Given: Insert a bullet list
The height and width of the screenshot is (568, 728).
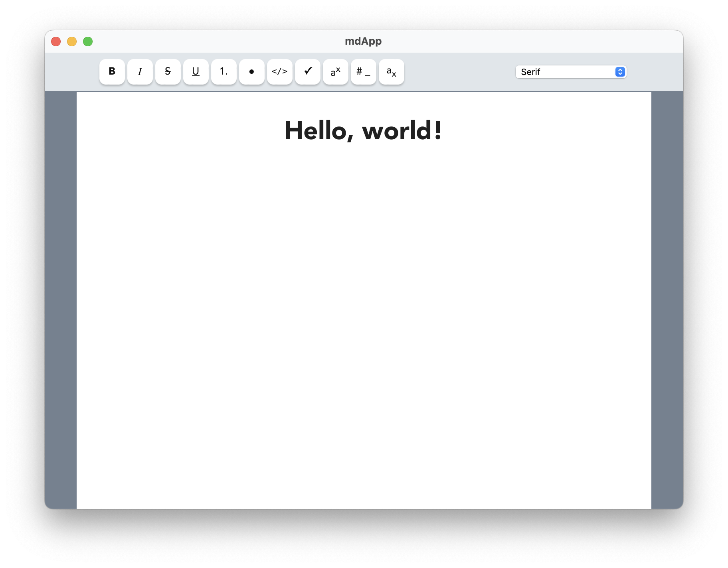Looking at the screenshot, I should pos(251,72).
